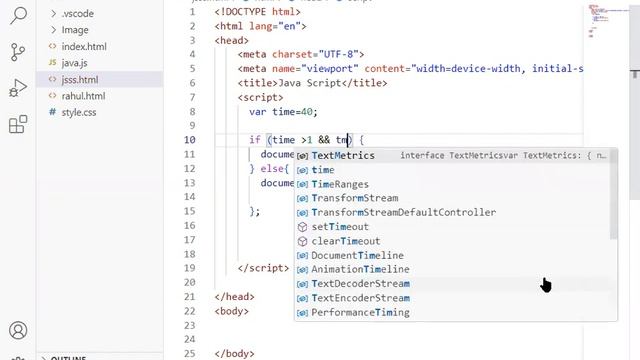Viewport: 640px width, 360px height.
Task: Click the JS icon beside java.js
Action: (52, 62)
